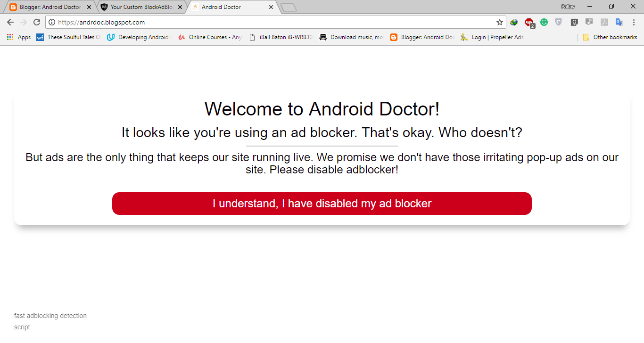Open the Online Courses bookmark

tap(210, 37)
